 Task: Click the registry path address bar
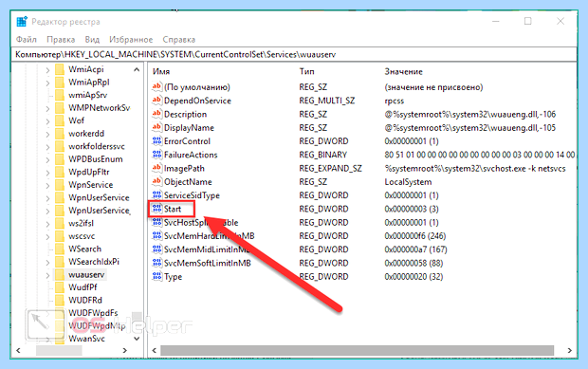click(x=294, y=55)
